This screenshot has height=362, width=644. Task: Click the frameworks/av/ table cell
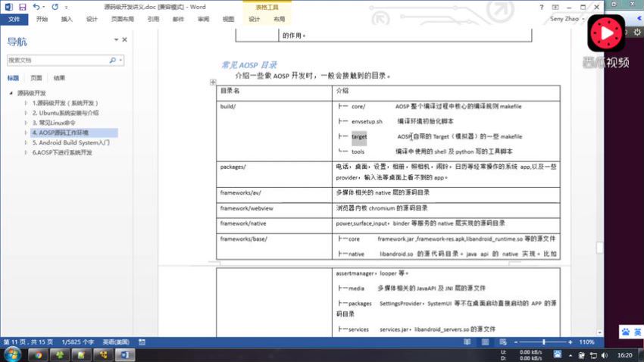pyautogui.click(x=274, y=195)
